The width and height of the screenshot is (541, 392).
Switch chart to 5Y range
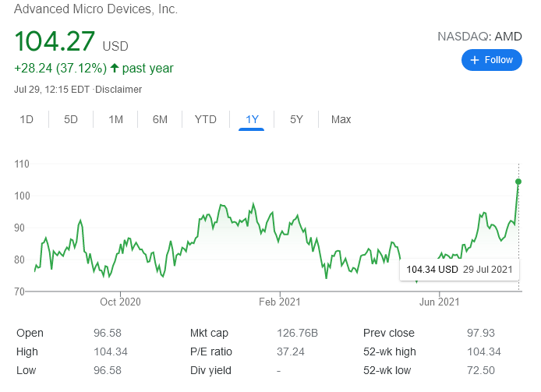tap(296, 119)
